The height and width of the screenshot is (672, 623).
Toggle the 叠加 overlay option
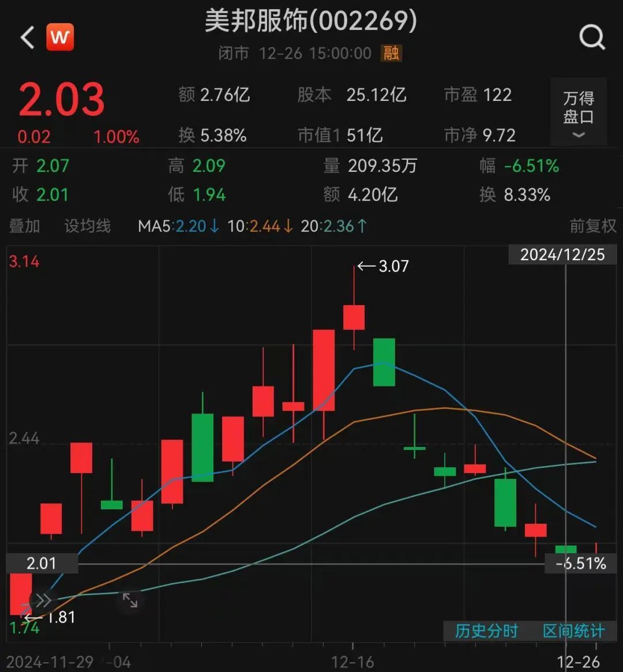[x=25, y=226]
